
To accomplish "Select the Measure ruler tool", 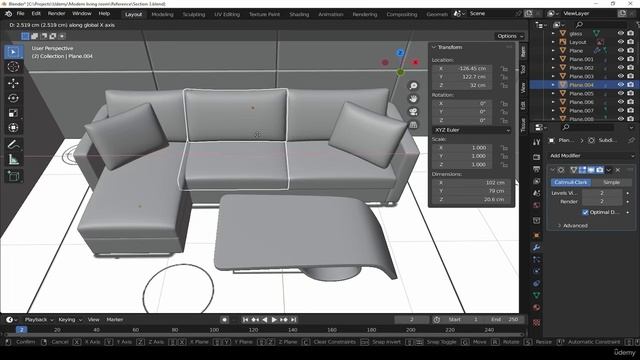I will (13, 160).
